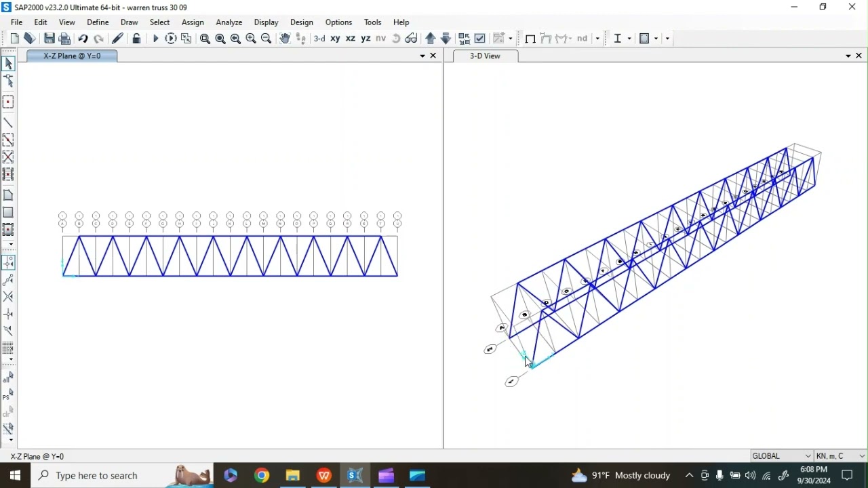Image resolution: width=868 pixels, height=488 pixels.
Task: Select the X-Z Plane @ Y=0 tab
Action: click(72, 56)
